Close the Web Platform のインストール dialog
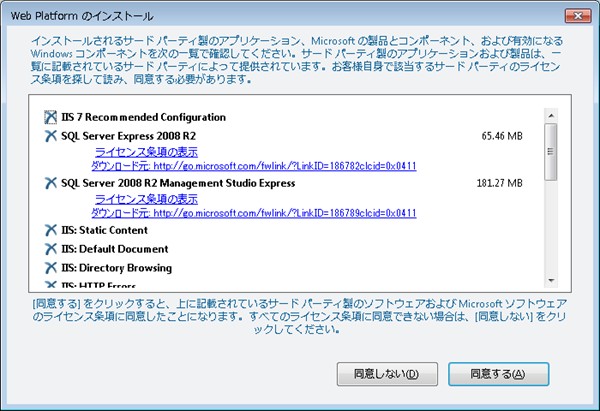 578,16
